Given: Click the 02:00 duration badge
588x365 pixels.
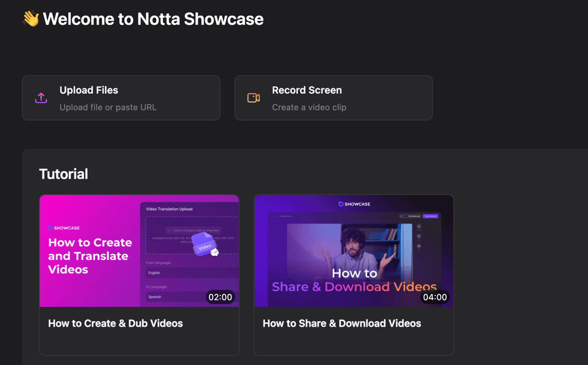Looking at the screenshot, I should [220, 297].
